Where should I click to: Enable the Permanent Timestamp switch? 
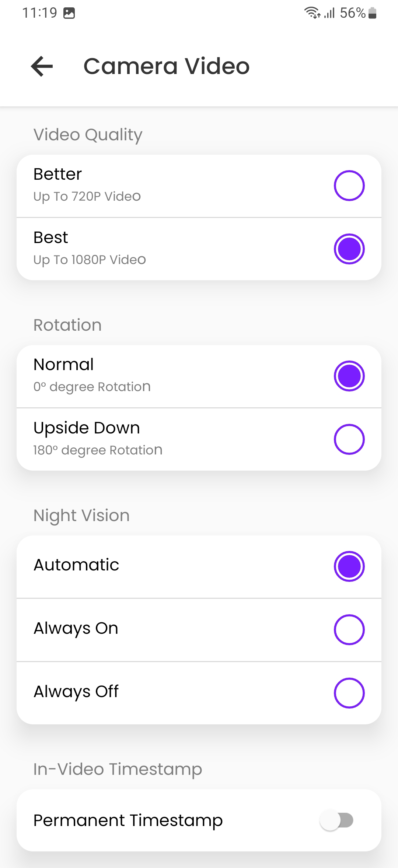[x=337, y=820]
